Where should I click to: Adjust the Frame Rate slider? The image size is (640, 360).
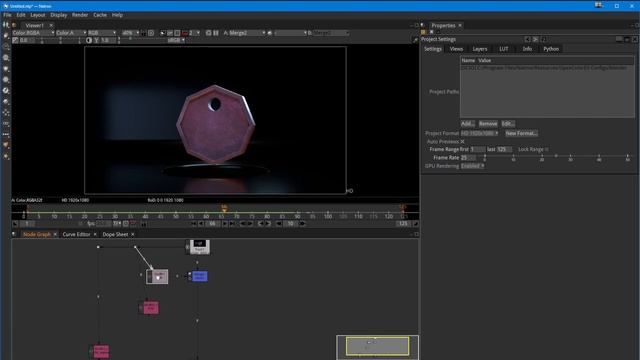pyautogui.click(x=556, y=157)
